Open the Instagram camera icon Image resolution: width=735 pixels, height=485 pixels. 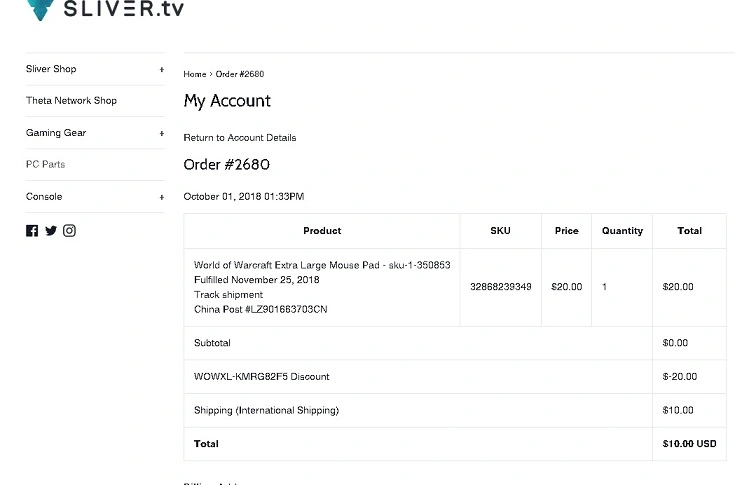click(x=69, y=231)
